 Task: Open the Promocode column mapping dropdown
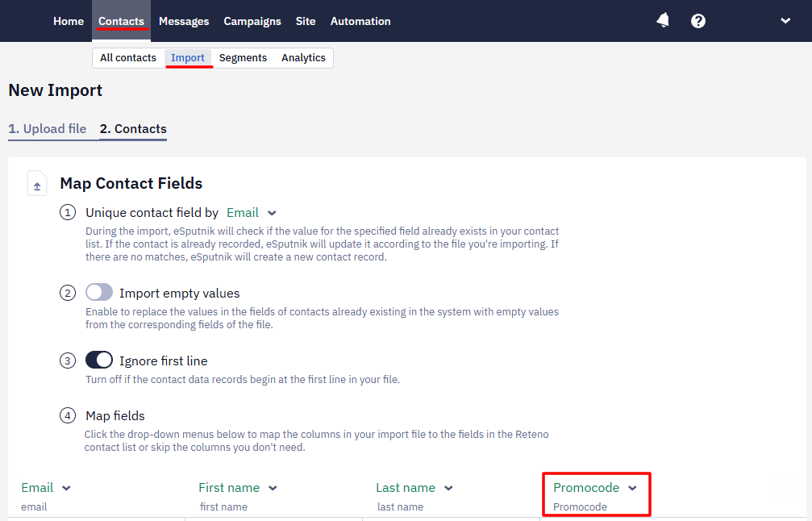pos(594,487)
